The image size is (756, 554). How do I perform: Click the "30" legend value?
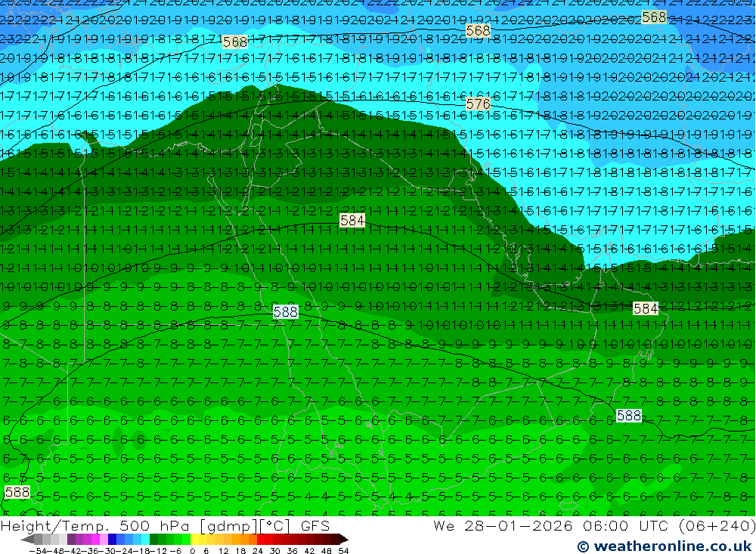click(275, 551)
